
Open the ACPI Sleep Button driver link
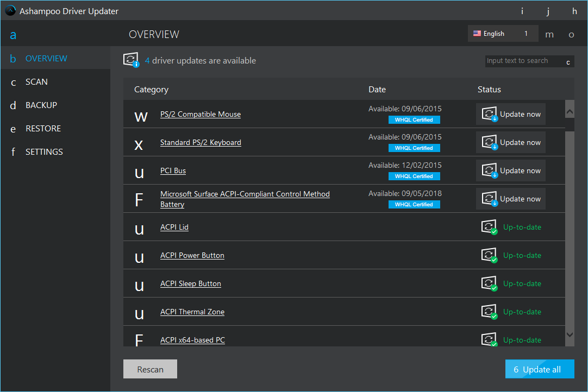point(191,284)
